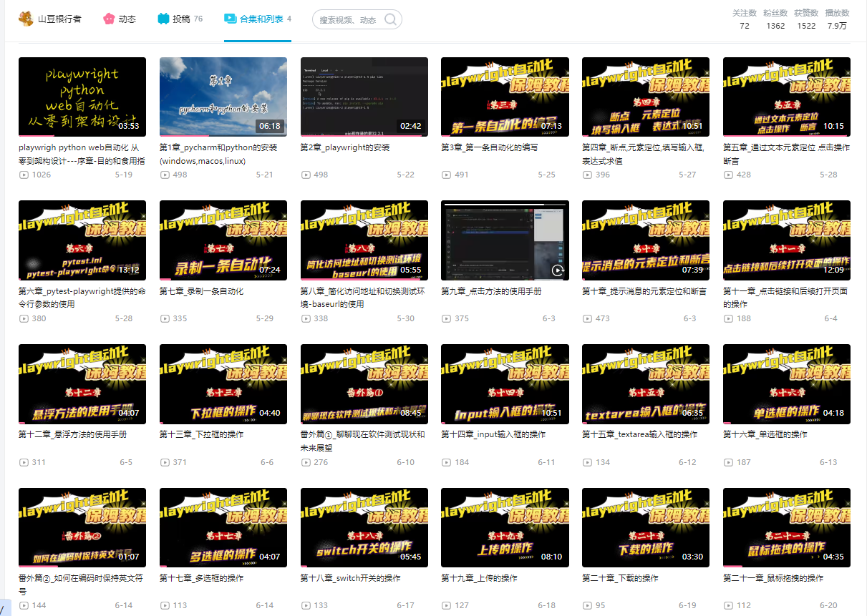Click the 获赞数 1522 stat
The image size is (867, 616).
806,19
